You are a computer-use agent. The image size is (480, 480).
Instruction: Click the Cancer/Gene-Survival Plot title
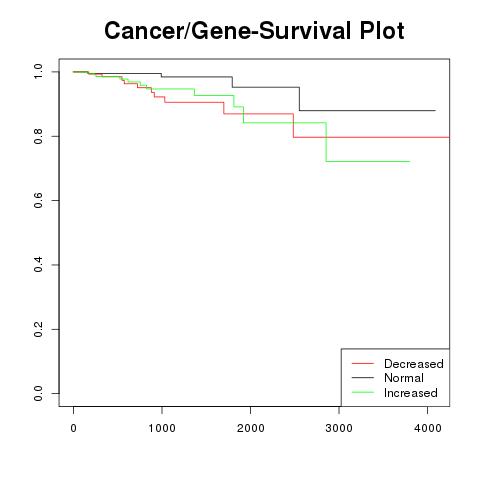[254, 31]
